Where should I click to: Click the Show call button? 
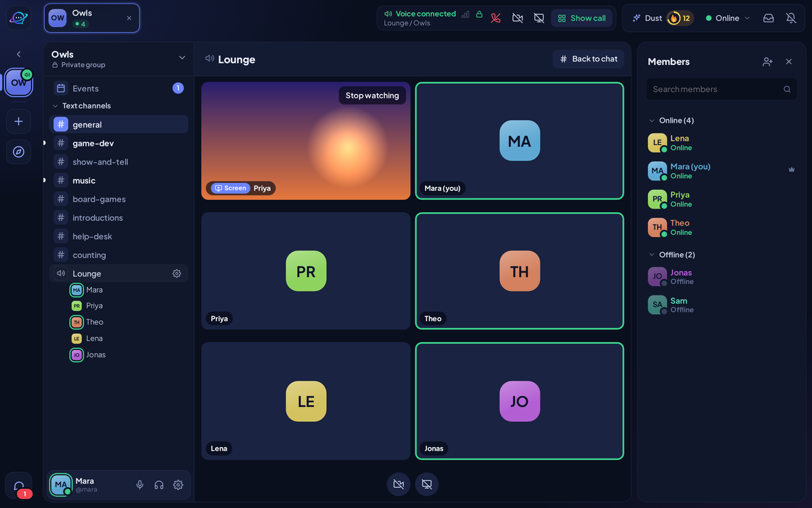point(582,18)
